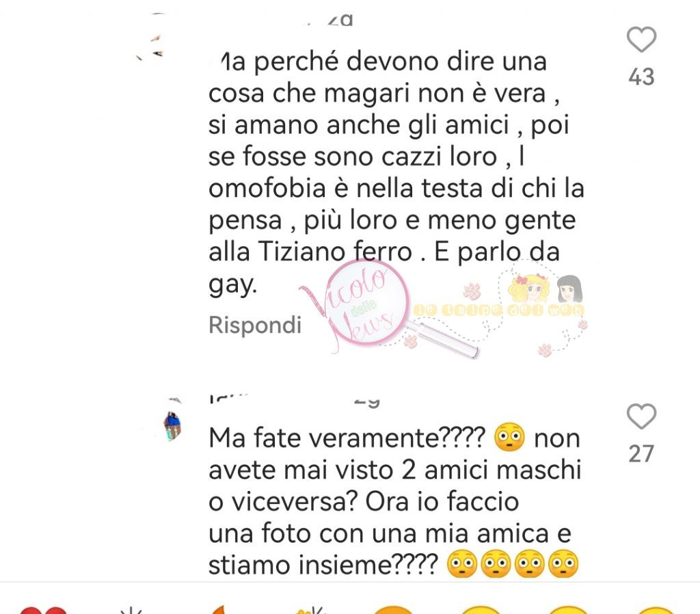The width and height of the screenshot is (700, 614).
Task: Insert the red heart emoji reaction
Action: pos(43,610)
